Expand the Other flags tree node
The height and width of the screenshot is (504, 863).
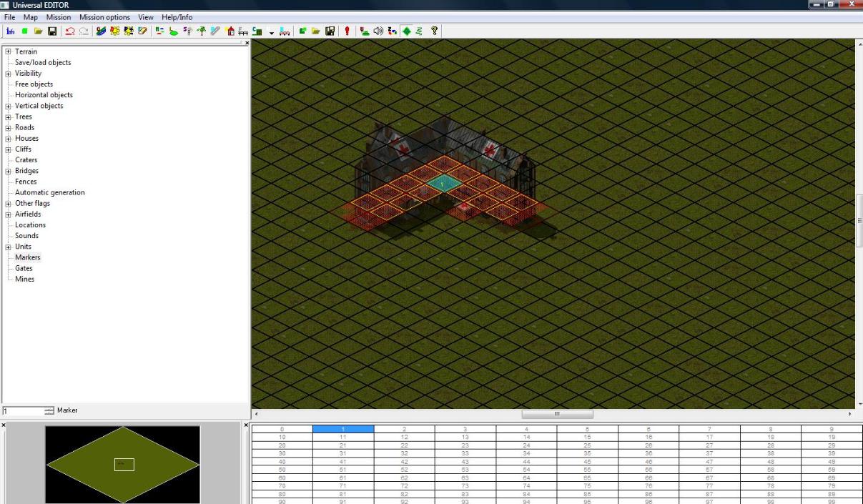[x=9, y=203]
